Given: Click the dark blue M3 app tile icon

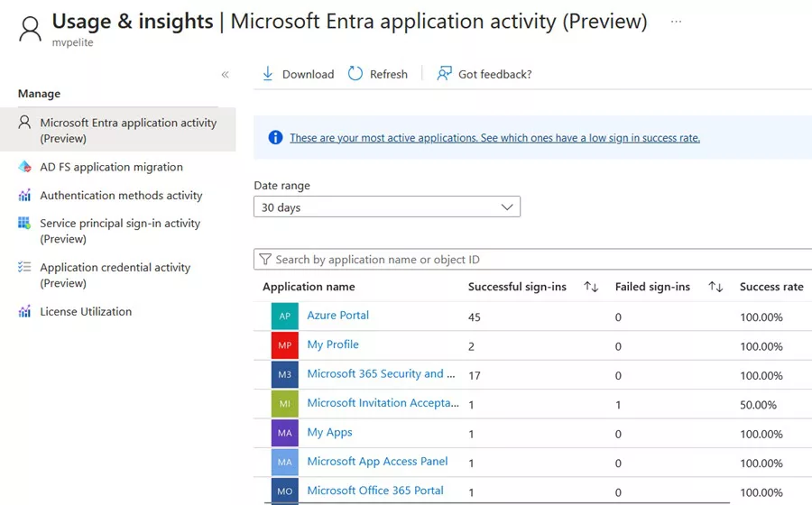Looking at the screenshot, I should 285,374.
